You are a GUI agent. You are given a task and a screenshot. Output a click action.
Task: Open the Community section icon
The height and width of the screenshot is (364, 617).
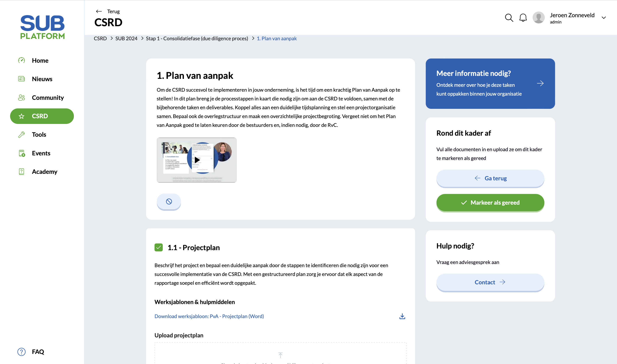[21, 97]
